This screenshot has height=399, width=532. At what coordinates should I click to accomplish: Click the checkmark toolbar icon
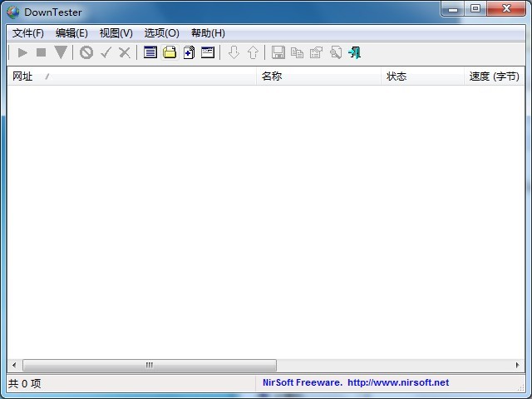coord(106,52)
